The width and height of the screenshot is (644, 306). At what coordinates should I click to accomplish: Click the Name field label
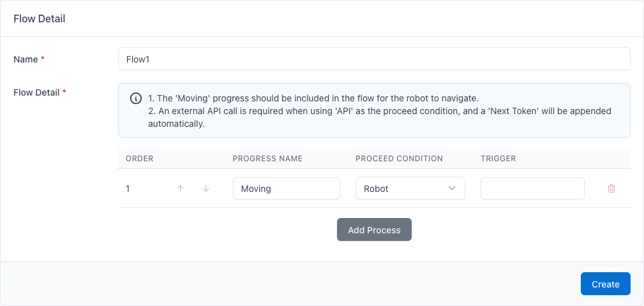(26, 59)
